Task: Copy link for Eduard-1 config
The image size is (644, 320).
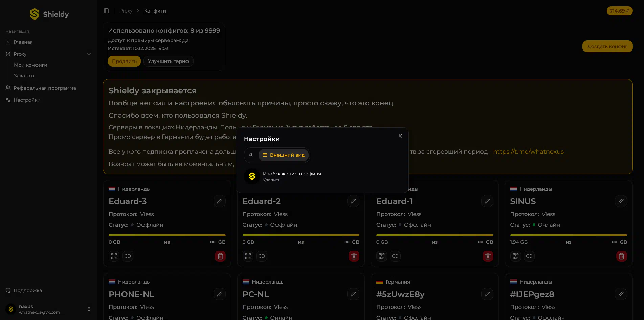Action: (395, 256)
